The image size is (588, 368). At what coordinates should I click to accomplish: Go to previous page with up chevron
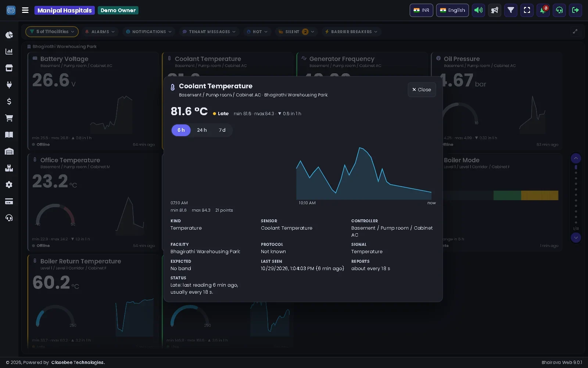tap(576, 158)
